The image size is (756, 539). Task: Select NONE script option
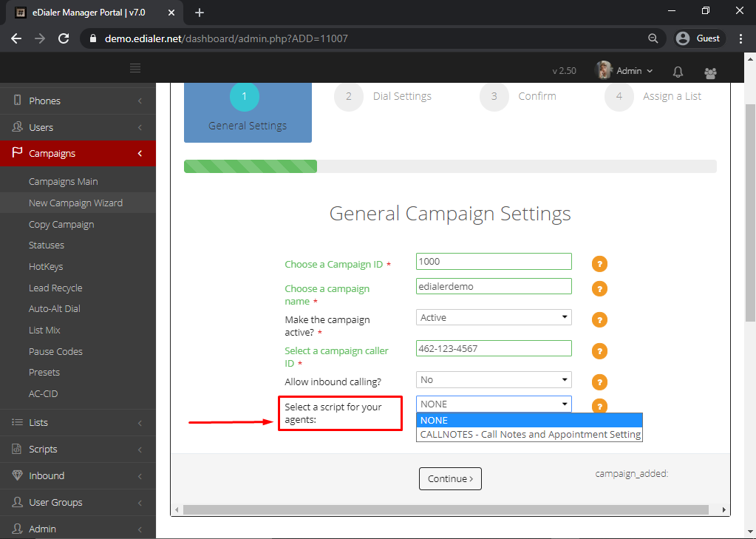(529, 420)
